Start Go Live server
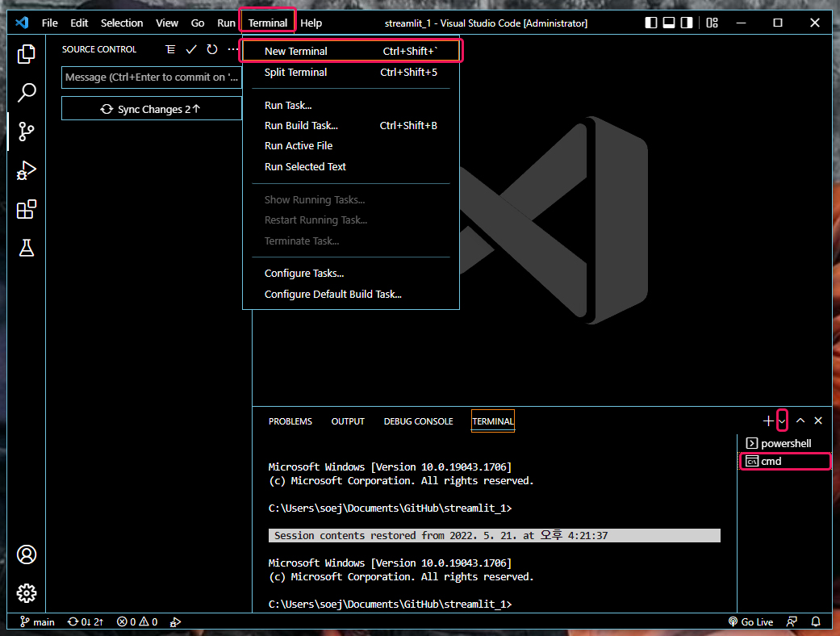This screenshot has height=636, width=840. tap(751, 621)
